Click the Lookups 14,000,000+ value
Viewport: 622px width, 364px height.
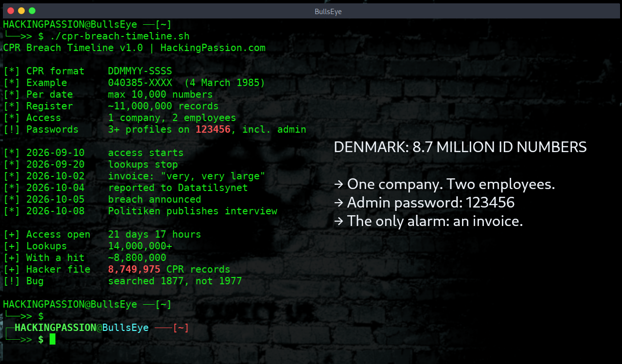pos(140,246)
